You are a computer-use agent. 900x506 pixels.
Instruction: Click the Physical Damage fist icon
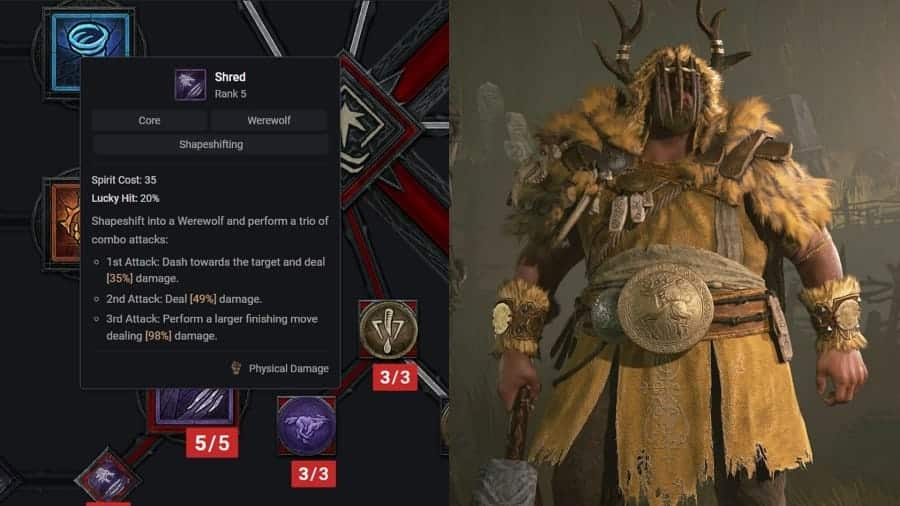tap(236, 368)
